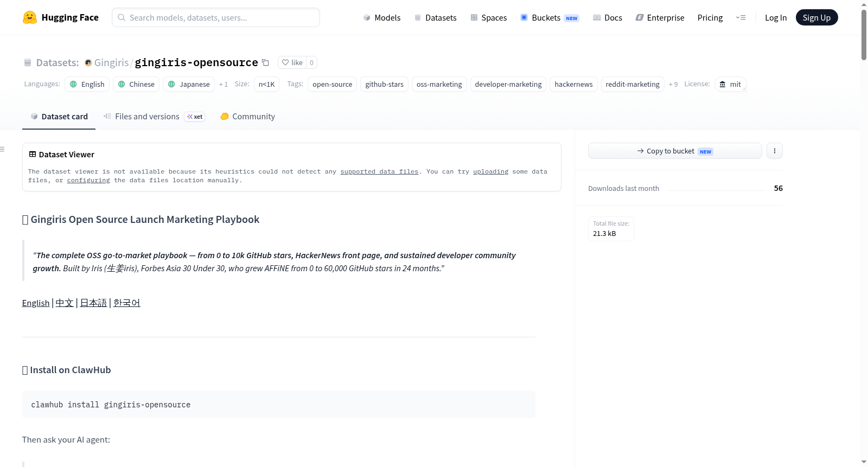Image resolution: width=868 pixels, height=467 pixels.
Task: Open the Community tab
Action: point(248,117)
